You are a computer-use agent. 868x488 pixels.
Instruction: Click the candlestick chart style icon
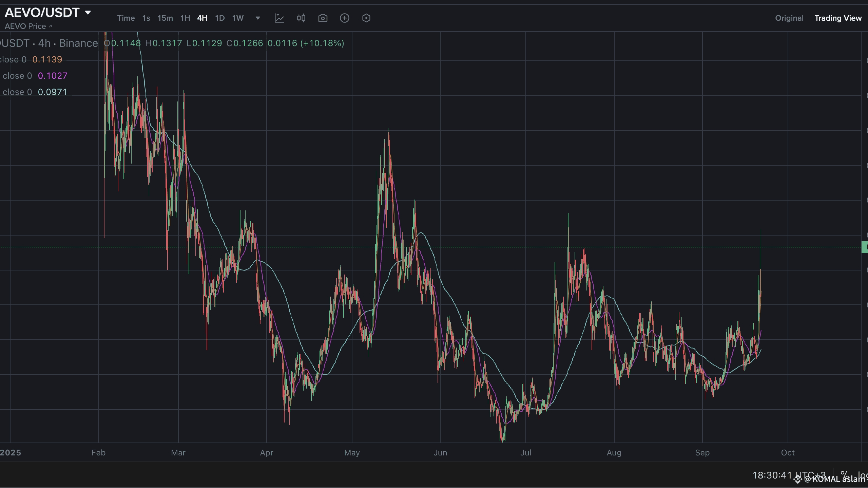point(301,18)
